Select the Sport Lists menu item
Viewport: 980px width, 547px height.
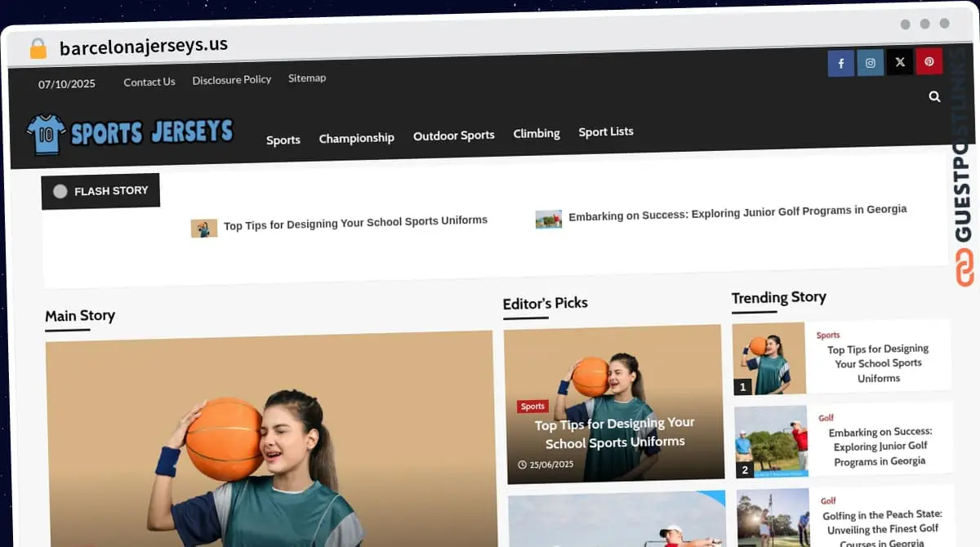[606, 131]
